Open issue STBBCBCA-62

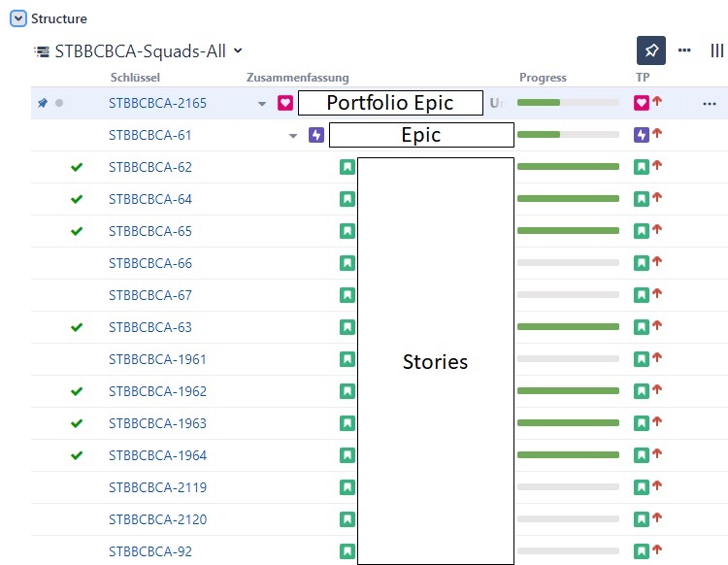click(149, 167)
